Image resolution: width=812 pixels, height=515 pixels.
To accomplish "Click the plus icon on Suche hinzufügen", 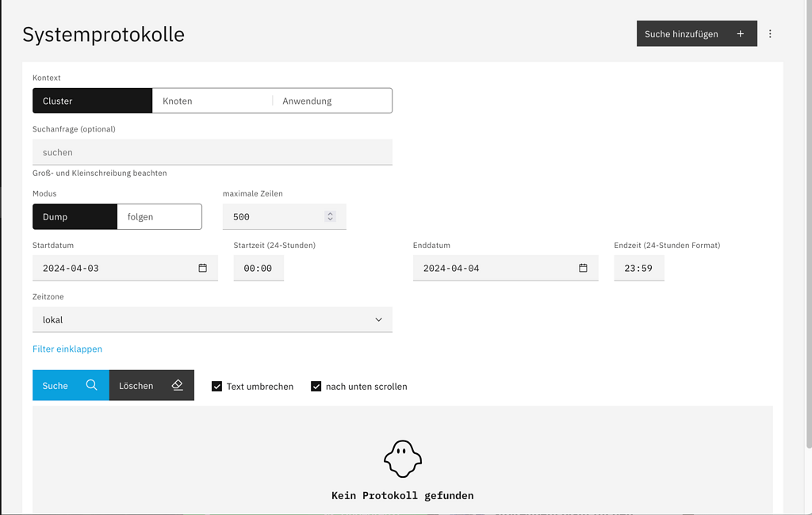I will [740, 34].
